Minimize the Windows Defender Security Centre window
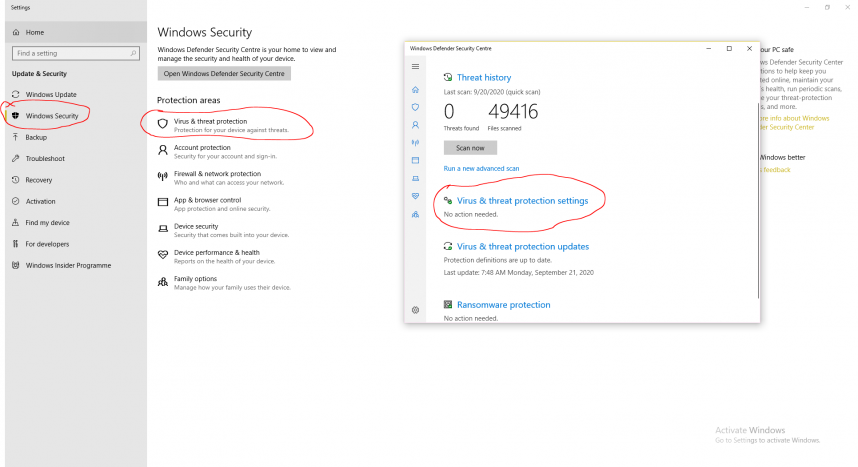Screen dimensions: 858x467 tap(709, 49)
